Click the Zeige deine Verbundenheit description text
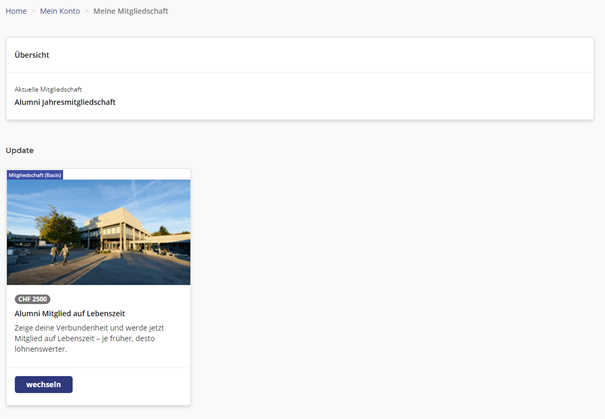Screen dimensions: 605x419 89,338
